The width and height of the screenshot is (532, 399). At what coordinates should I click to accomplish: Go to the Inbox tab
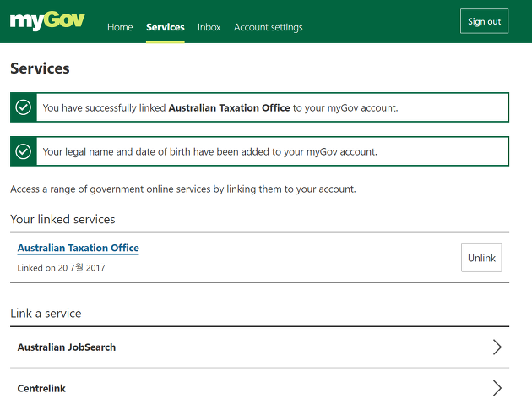coord(209,27)
